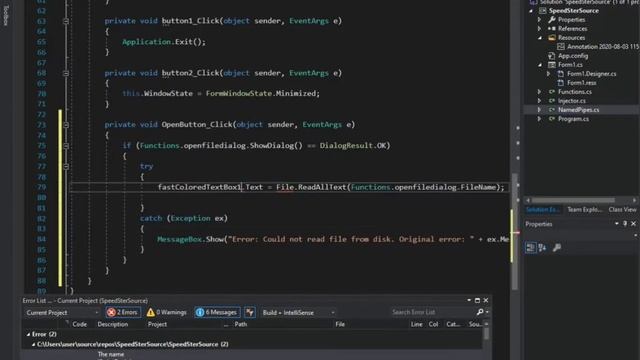
Task: Click the App.config file icon
Action: click(552, 56)
